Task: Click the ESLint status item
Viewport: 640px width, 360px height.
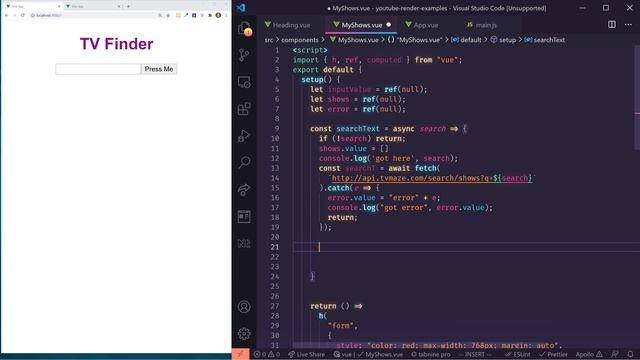Action: 518,354
